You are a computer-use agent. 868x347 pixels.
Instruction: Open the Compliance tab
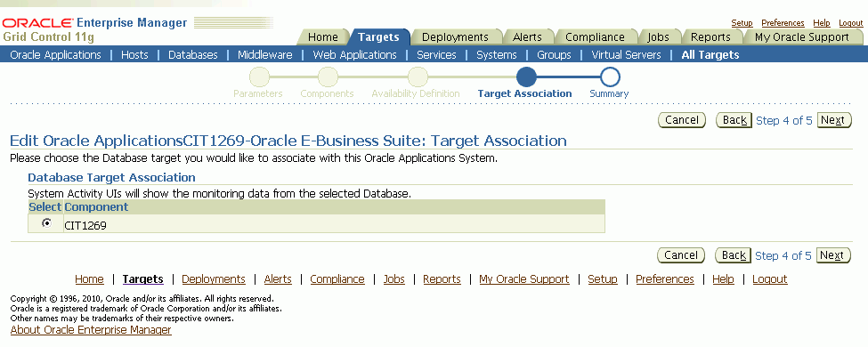click(x=595, y=37)
